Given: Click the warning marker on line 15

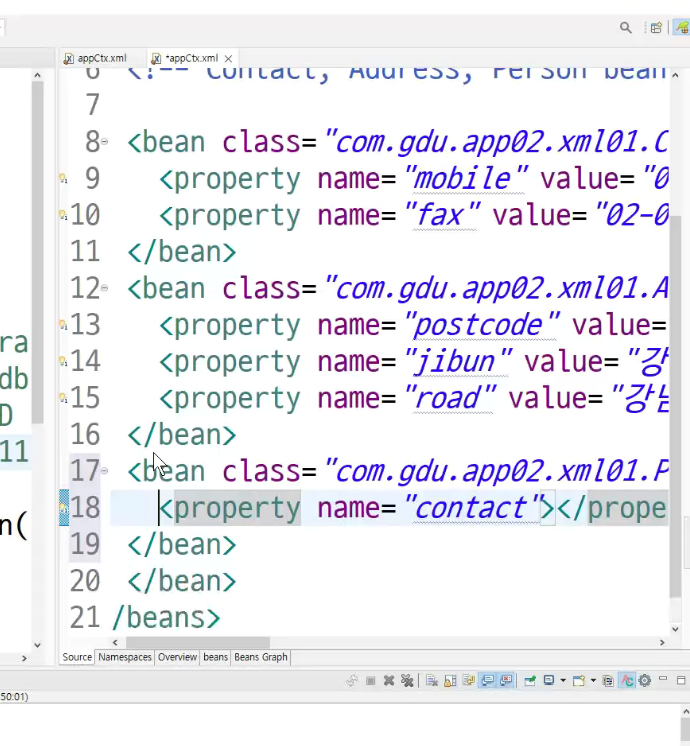Looking at the screenshot, I should [x=63, y=397].
